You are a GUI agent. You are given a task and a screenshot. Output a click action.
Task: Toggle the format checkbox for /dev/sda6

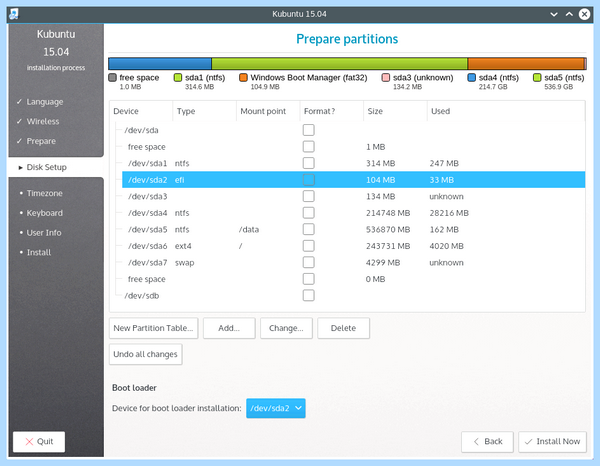[308, 246]
